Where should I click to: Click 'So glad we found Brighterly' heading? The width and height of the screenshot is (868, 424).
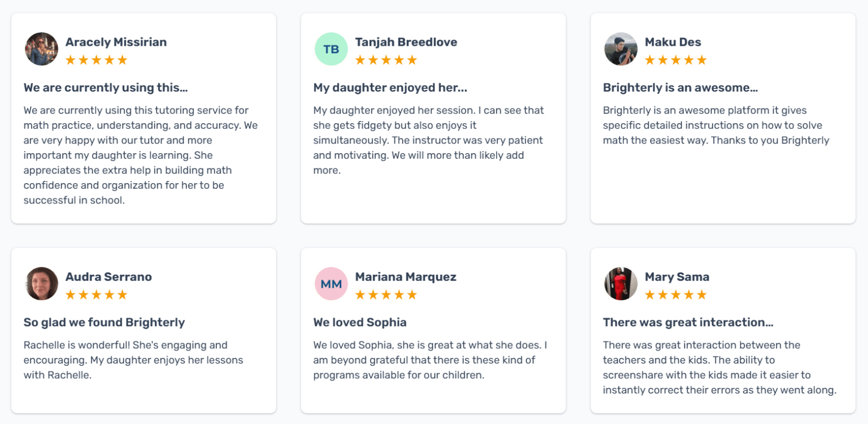click(x=105, y=322)
